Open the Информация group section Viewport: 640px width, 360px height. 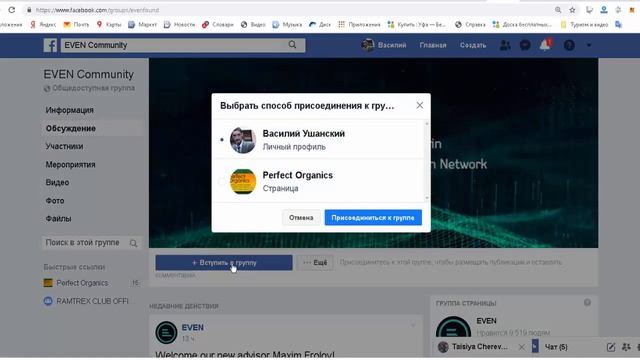point(69,110)
